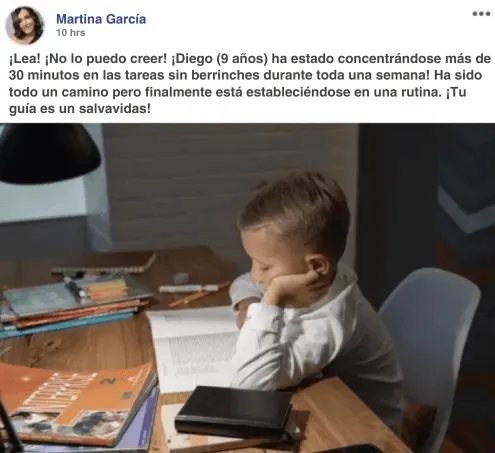The image size is (495, 453).
Task: Click the orange textbook in the photo
Action: coord(78,402)
